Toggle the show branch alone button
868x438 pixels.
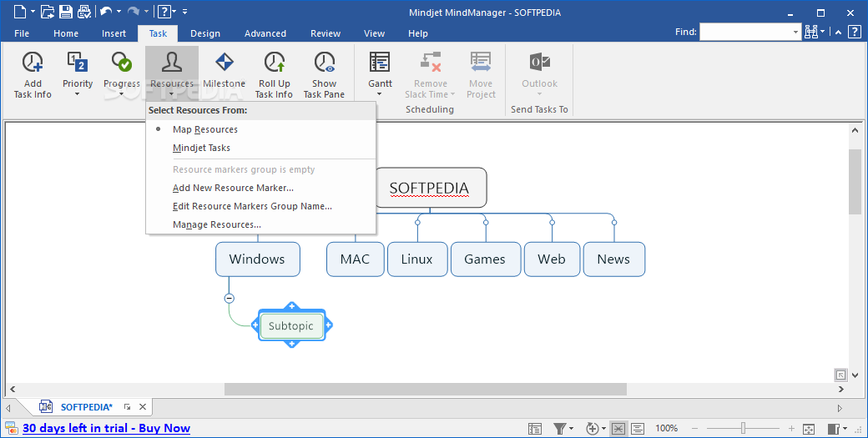(618, 429)
